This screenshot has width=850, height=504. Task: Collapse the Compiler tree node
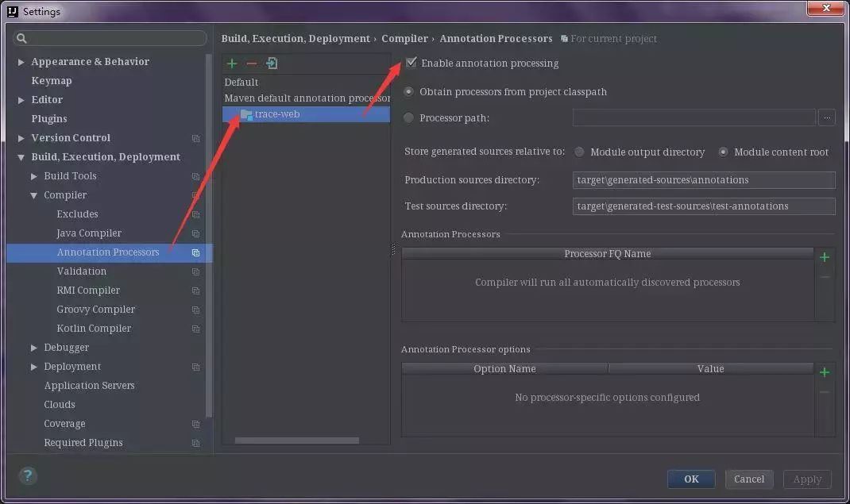pyautogui.click(x=34, y=195)
